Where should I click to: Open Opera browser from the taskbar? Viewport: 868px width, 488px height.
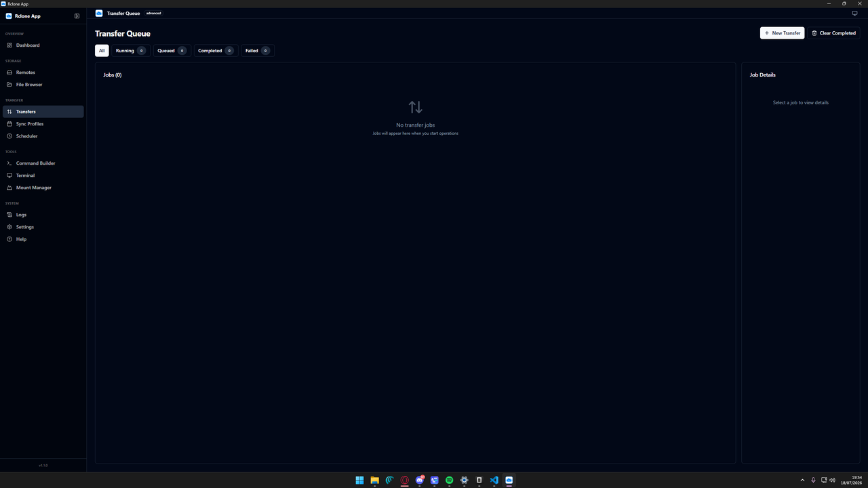point(404,480)
